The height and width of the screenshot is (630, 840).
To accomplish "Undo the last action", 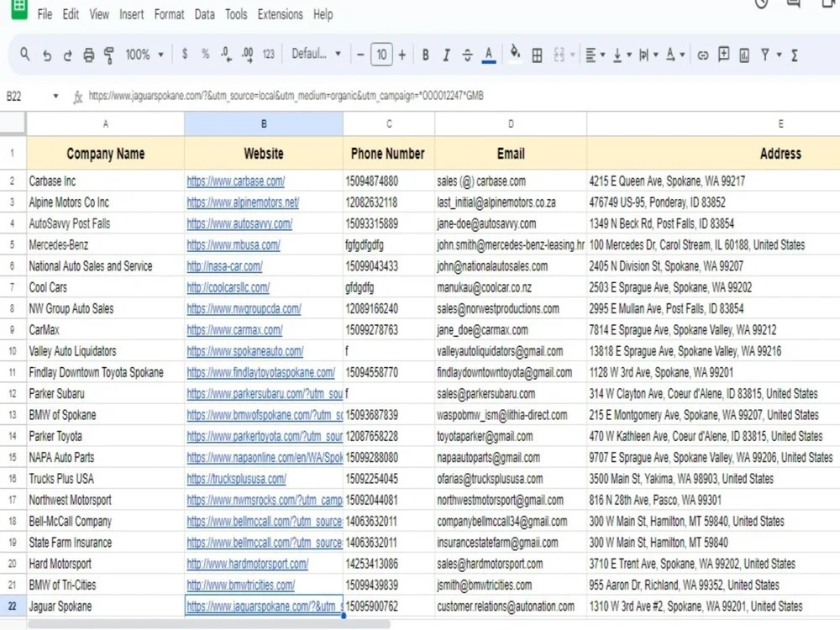I will pyautogui.click(x=47, y=54).
